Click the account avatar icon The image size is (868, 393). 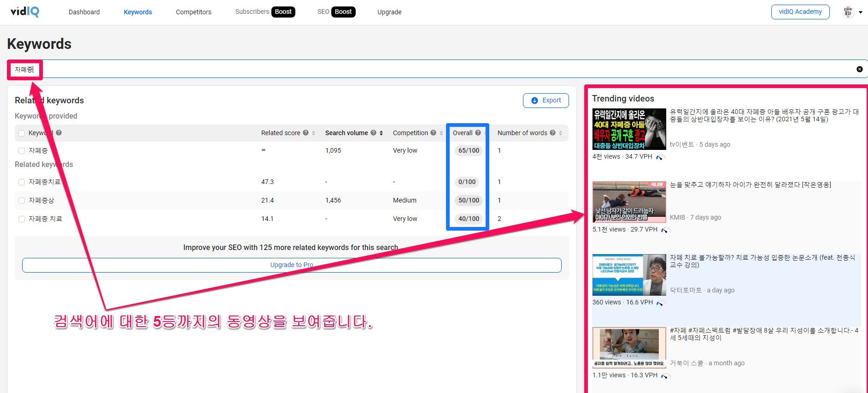click(x=848, y=12)
